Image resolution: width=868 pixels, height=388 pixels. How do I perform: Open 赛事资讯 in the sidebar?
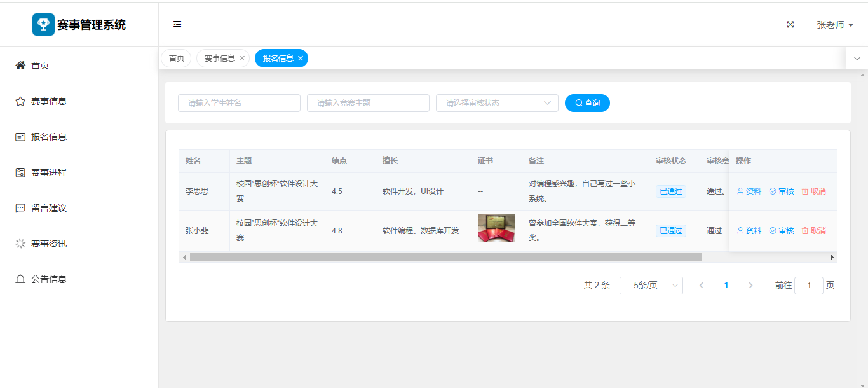coord(48,244)
